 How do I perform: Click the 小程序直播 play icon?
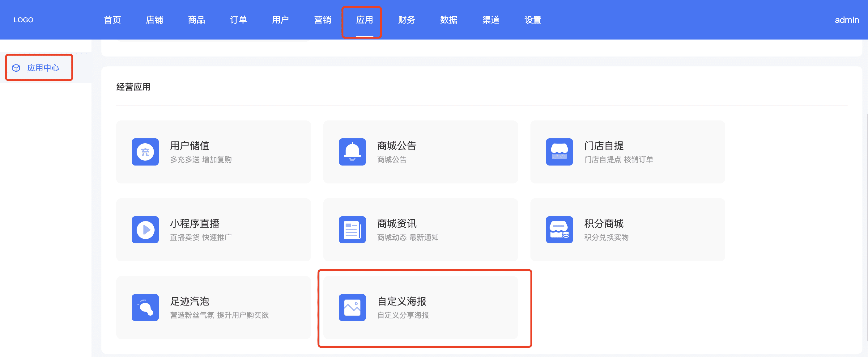145,230
